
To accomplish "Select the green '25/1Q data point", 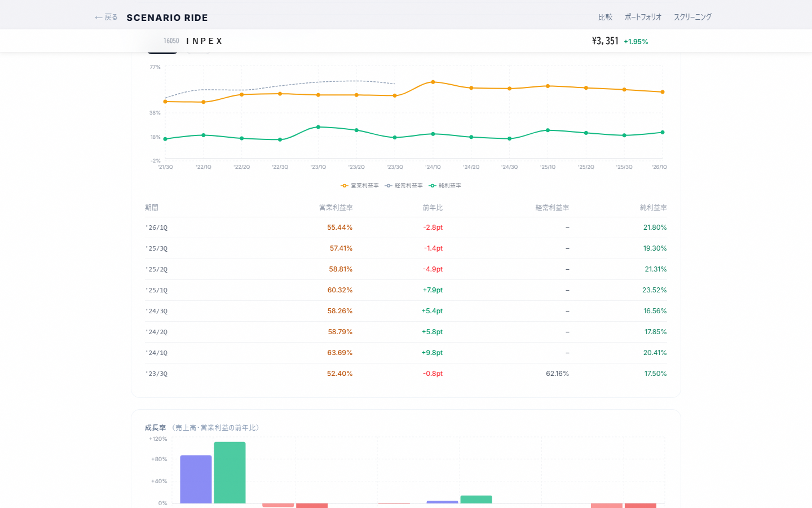I will (548, 130).
